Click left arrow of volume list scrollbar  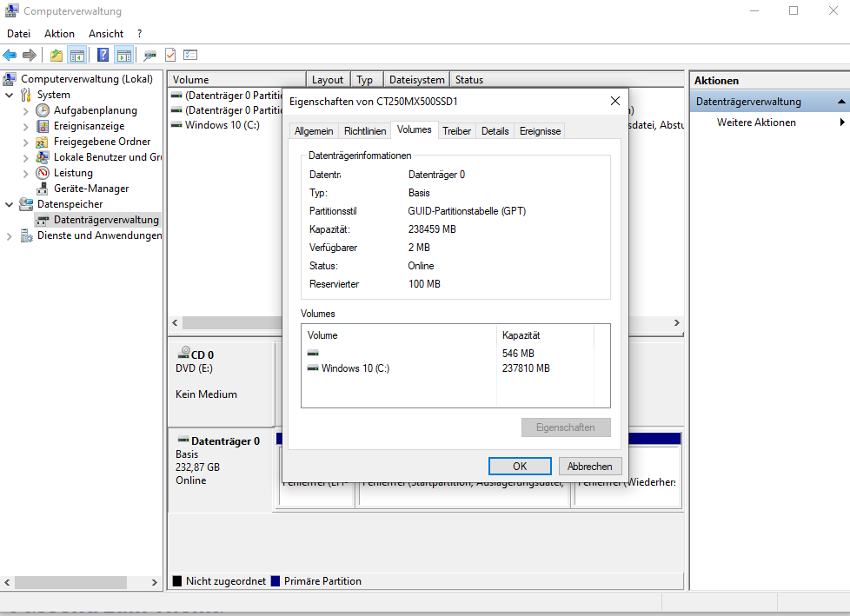(x=175, y=323)
